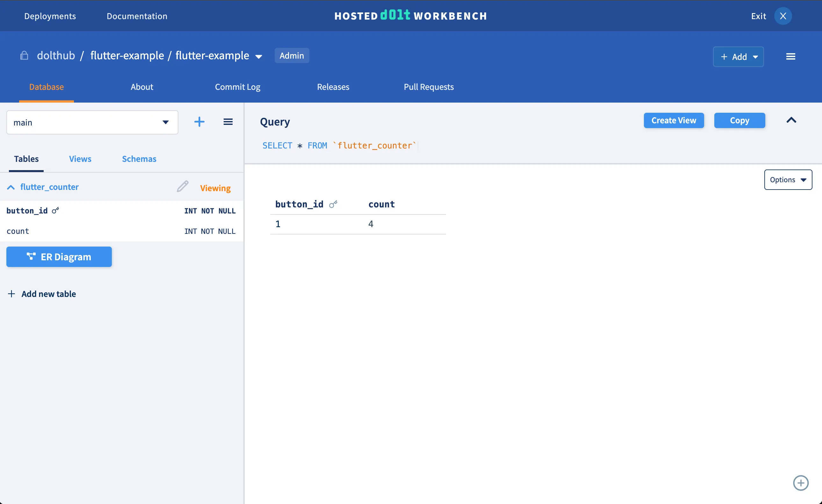Collapse the flutter_counter table columns

(11, 187)
